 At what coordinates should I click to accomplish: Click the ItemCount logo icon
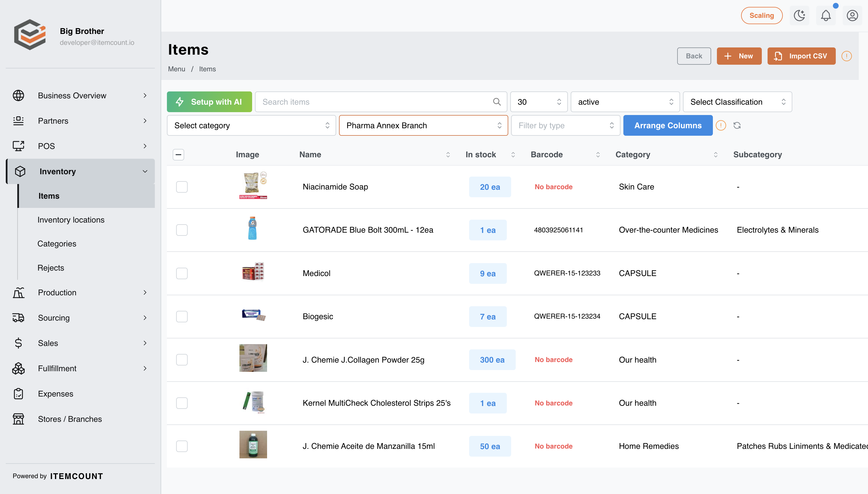point(30,35)
